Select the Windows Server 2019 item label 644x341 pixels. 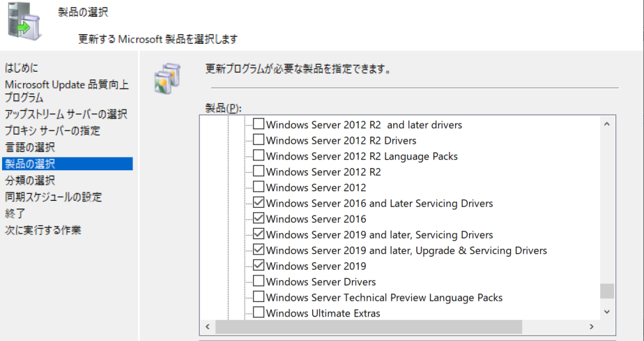click(x=316, y=266)
